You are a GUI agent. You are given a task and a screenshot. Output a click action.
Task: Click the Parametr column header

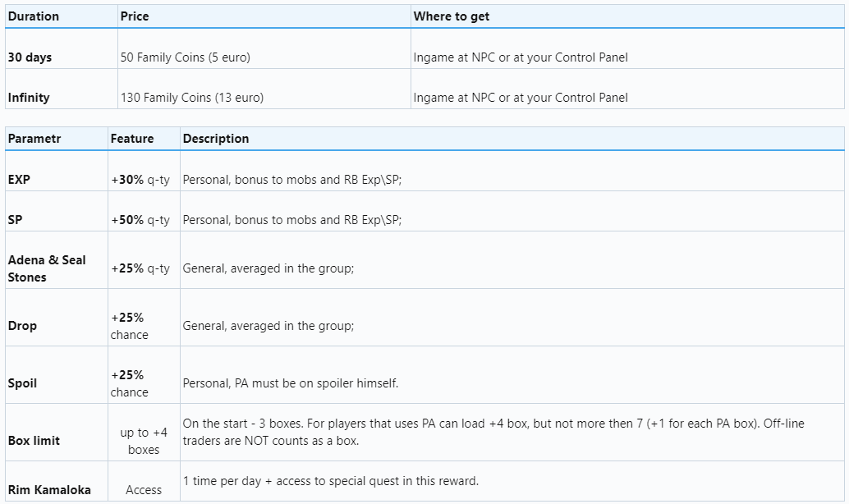(34, 139)
